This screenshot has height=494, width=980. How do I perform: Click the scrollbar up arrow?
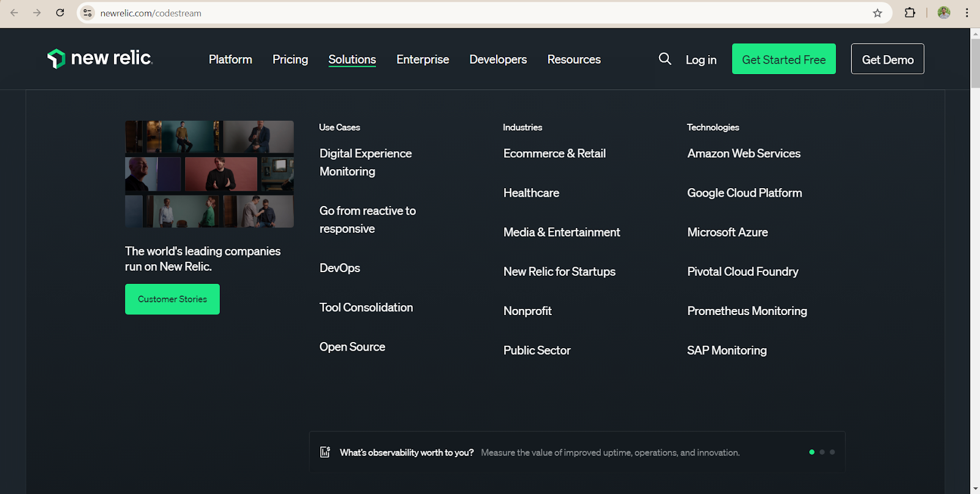[x=975, y=33]
